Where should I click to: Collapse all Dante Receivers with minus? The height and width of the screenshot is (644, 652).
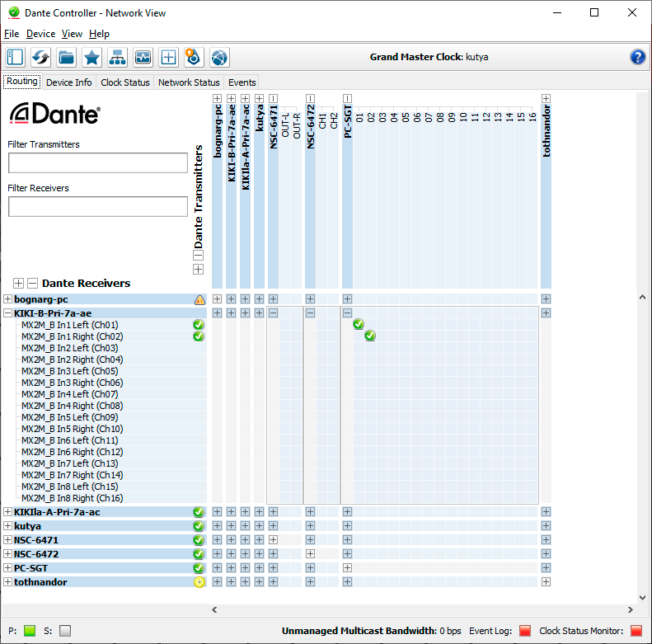coord(32,284)
